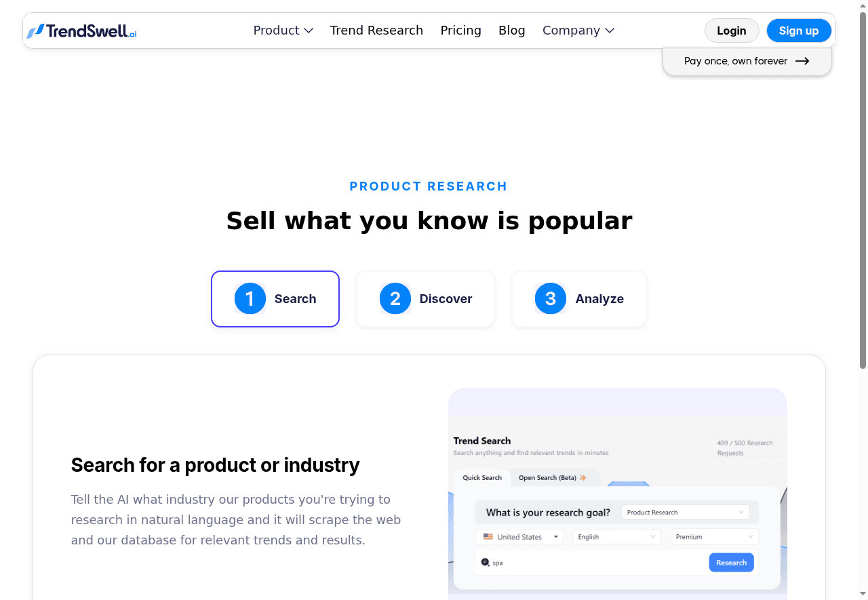Screen dimensions: 868x600
Task: Open the Product Research goal dropdown
Action: click(685, 513)
